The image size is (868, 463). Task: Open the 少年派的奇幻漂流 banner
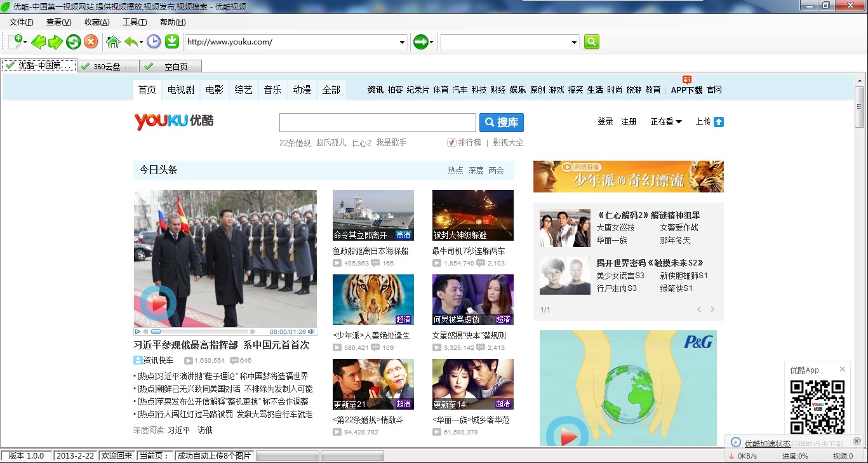(629, 177)
